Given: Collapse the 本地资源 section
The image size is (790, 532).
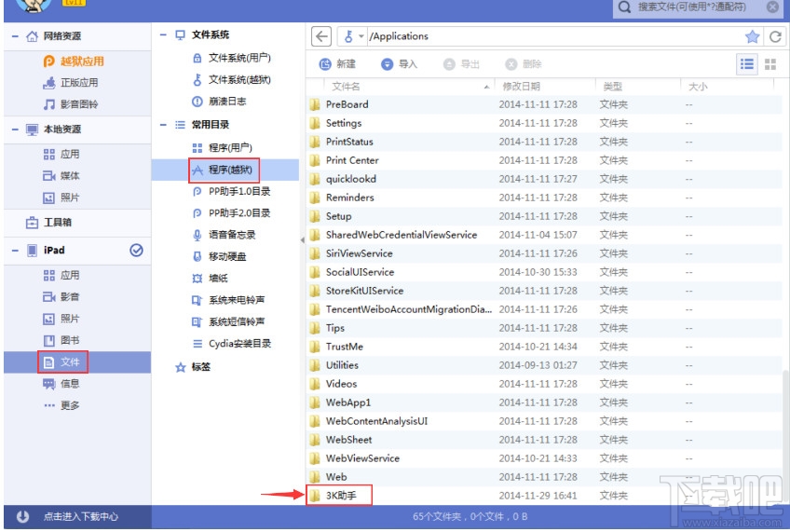Looking at the screenshot, I should pyautogui.click(x=15, y=130).
